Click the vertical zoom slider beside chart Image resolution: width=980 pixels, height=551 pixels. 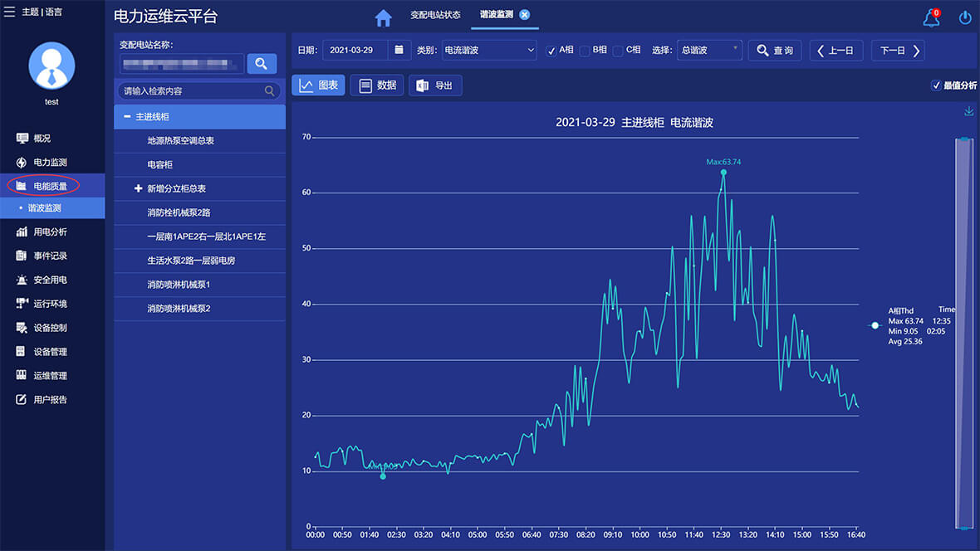click(x=963, y=332)
